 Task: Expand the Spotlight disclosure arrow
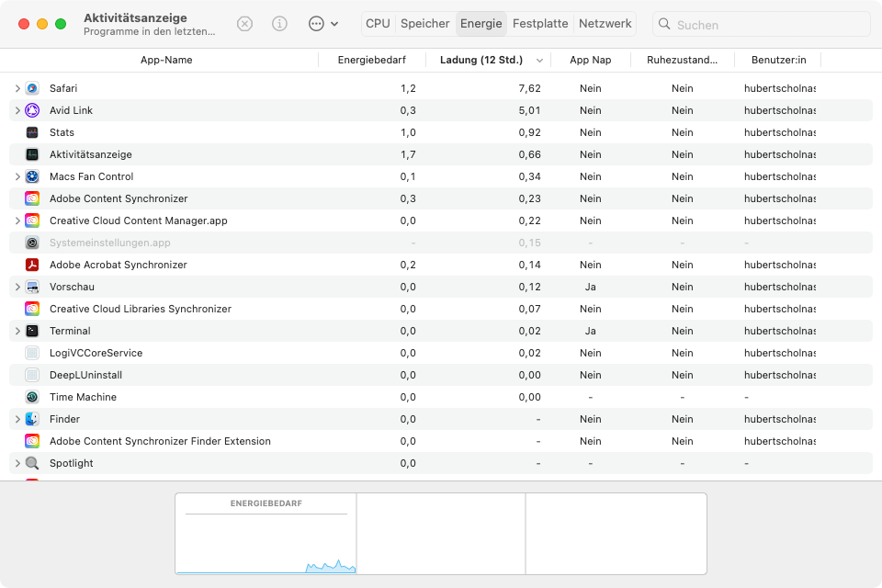pos(17,463)
